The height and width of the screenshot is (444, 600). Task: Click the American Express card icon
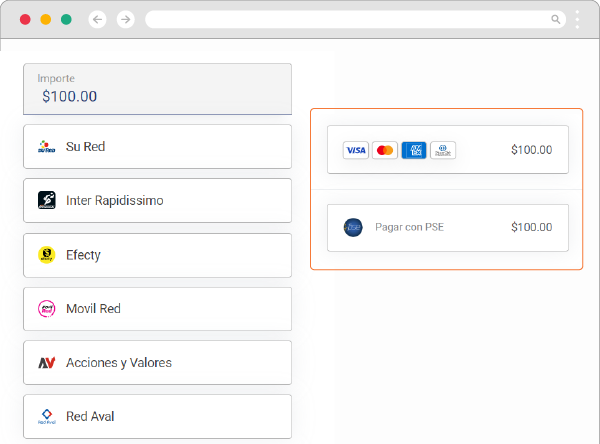point(413,150)
